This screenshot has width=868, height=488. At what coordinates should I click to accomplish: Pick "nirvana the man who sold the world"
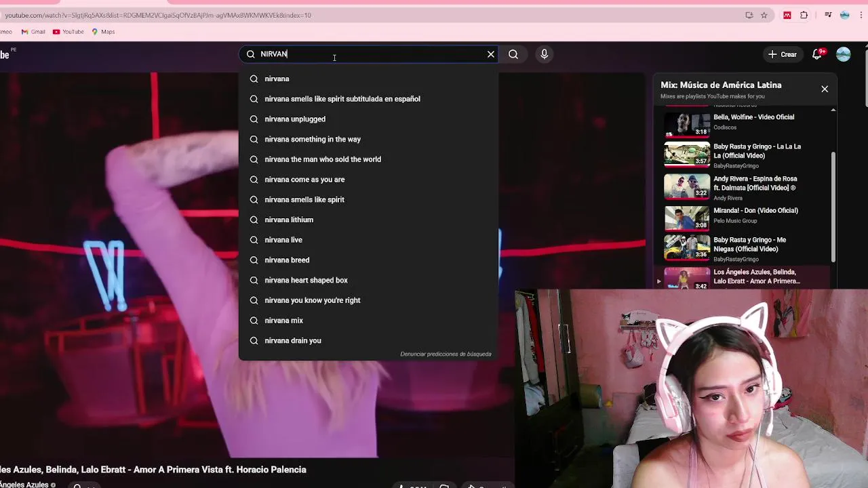click(x=368, y=159)
